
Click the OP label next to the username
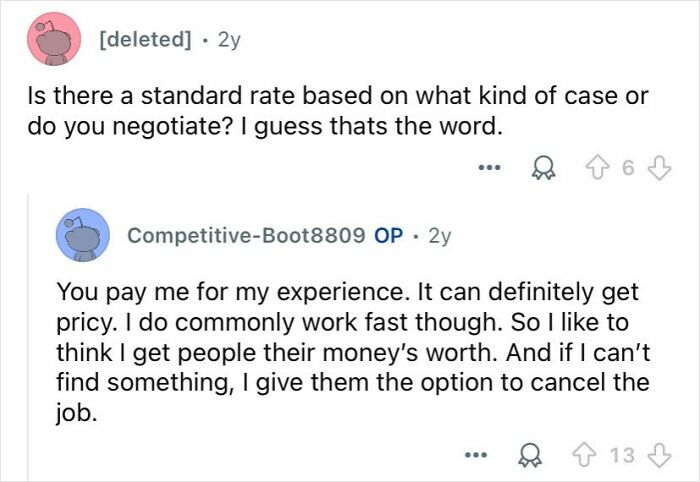[388, 236]
